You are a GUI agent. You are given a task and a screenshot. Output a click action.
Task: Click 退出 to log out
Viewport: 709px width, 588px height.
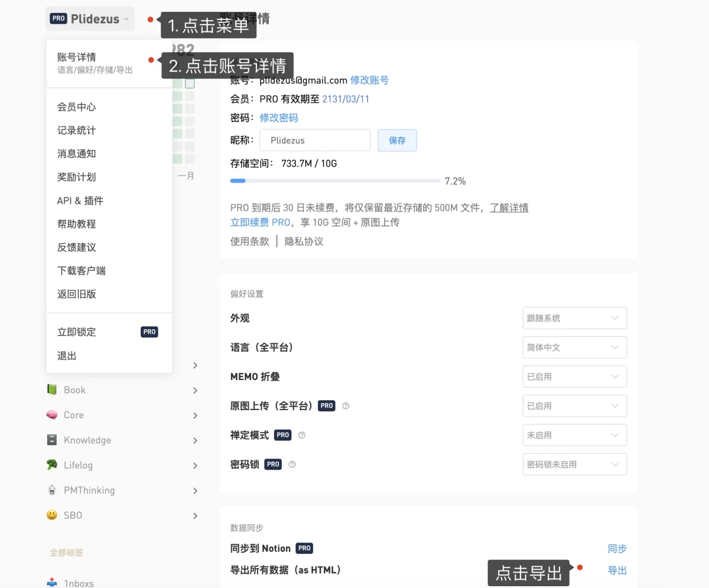(x=66, y=355)
